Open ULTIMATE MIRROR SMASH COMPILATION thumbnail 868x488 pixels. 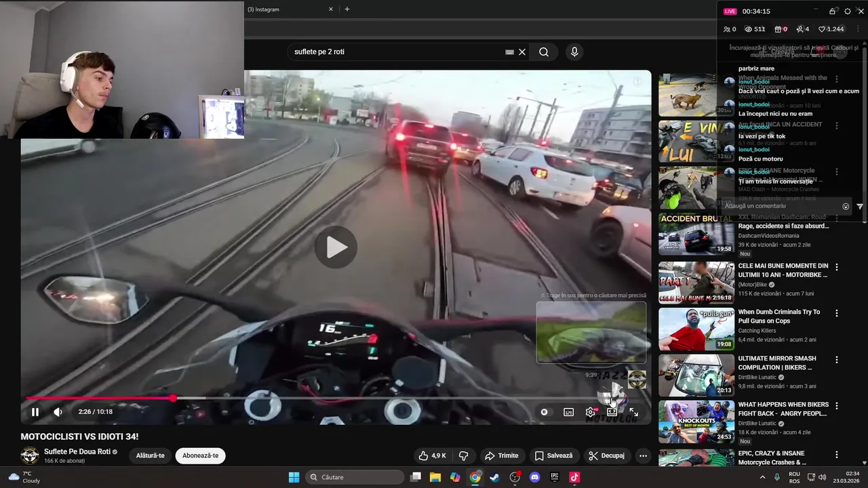click(696, 375)
